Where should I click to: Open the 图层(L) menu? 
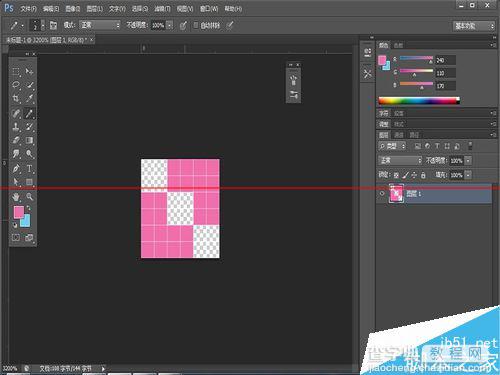click(x=95, y=9)
